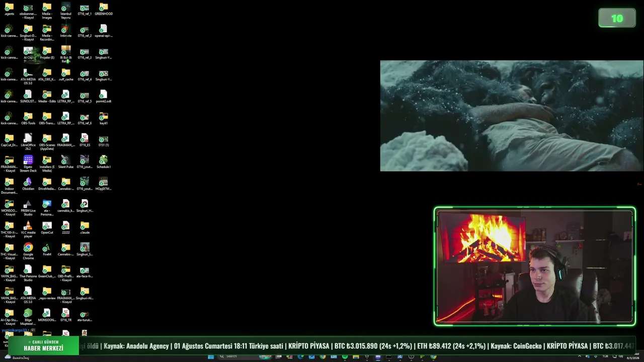Click the HABER MERKEZİ news label
This screenshot has width=644, height=362.
click(x=43, y=348)
